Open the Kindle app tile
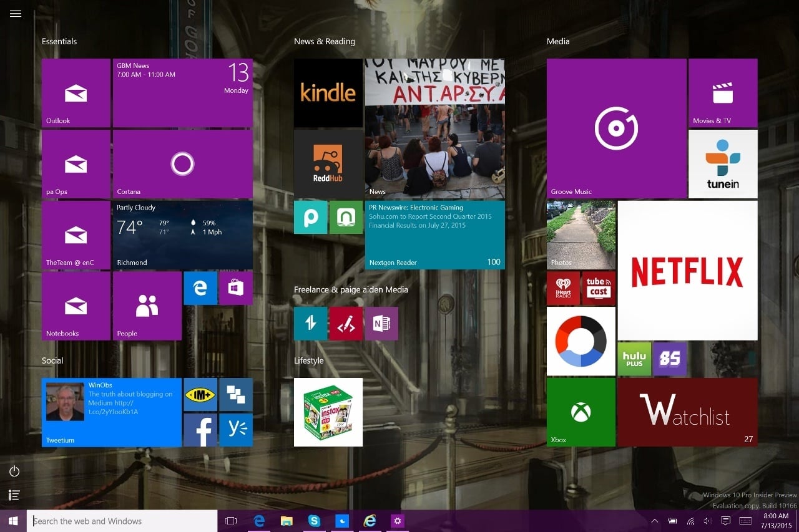The image size is (799, 532). coord(328,93)
